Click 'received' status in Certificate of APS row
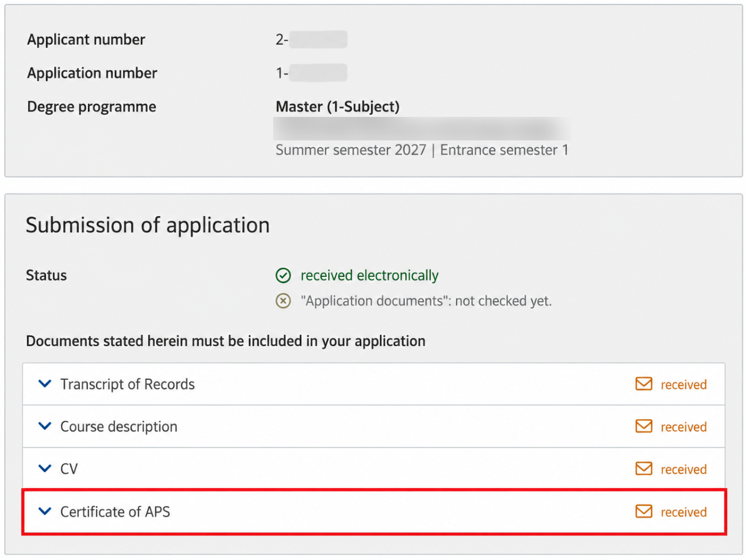This screenshot has height=560, width=746. [683, 512]
